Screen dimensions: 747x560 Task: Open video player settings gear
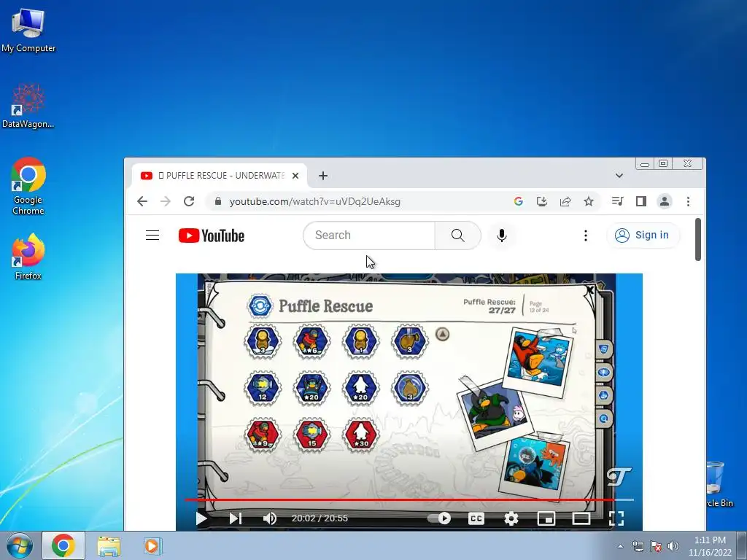(511, 518)
